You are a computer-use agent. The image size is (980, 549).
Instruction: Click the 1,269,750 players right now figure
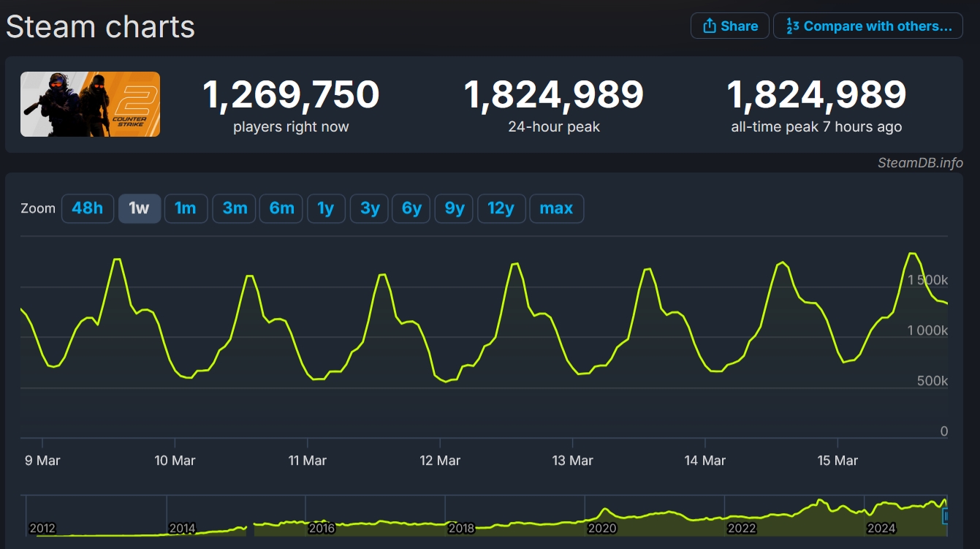tap(291, 94)
